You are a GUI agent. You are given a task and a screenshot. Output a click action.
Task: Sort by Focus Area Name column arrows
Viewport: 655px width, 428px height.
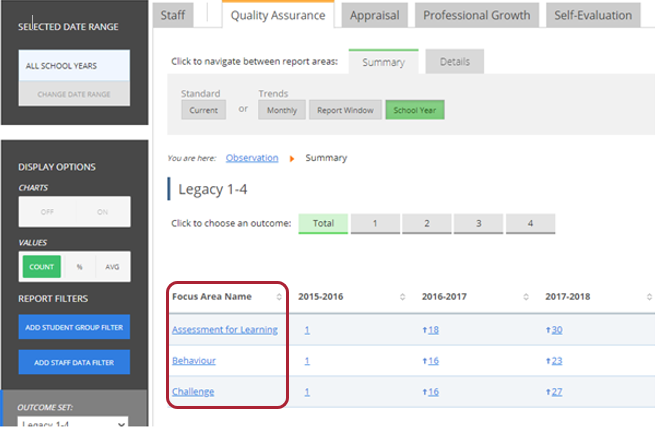(279, 297)
